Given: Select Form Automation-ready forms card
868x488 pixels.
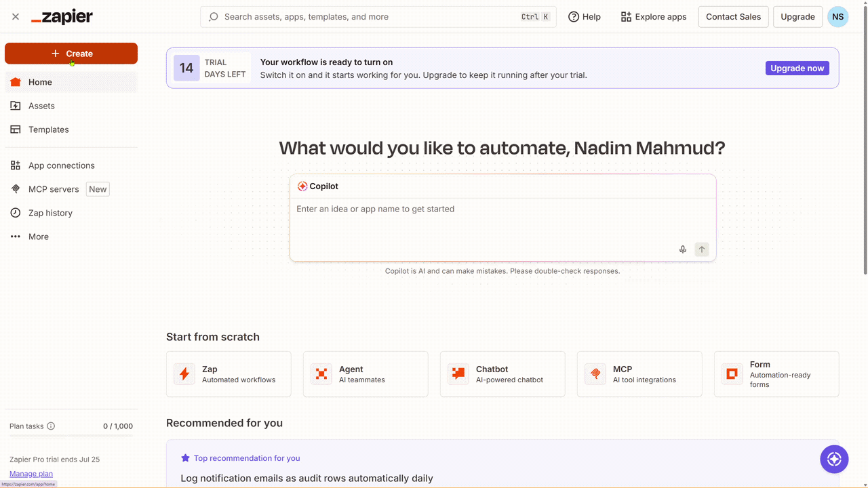Looking at the screenshot, I should coord(776,374).
